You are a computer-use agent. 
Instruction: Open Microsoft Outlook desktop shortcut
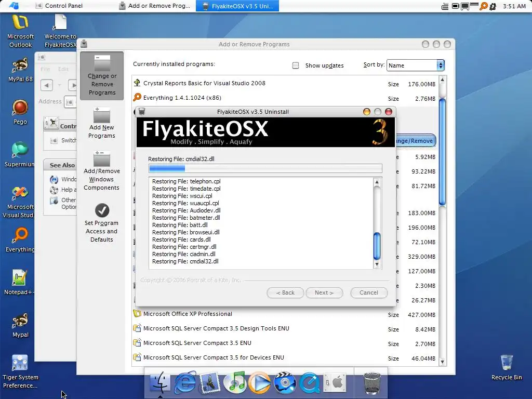point(20,31)
